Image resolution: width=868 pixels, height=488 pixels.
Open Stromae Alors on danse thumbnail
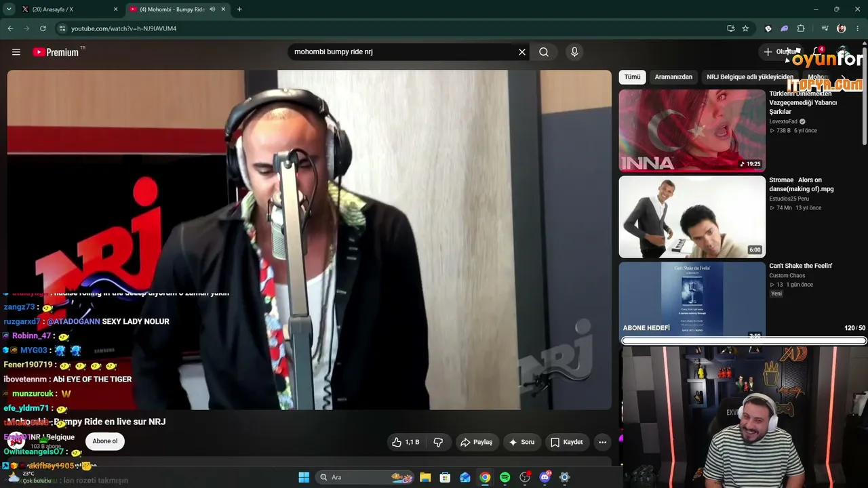[x=692, y=217]
